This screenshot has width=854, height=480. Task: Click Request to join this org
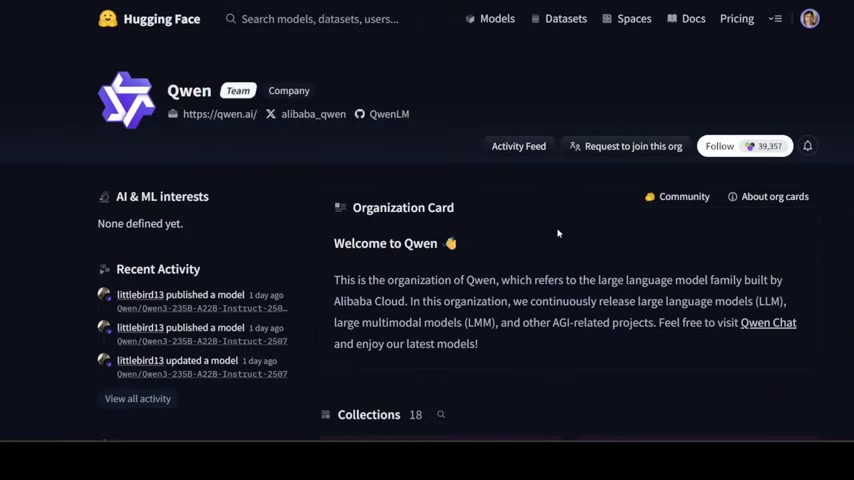point(626,146)
